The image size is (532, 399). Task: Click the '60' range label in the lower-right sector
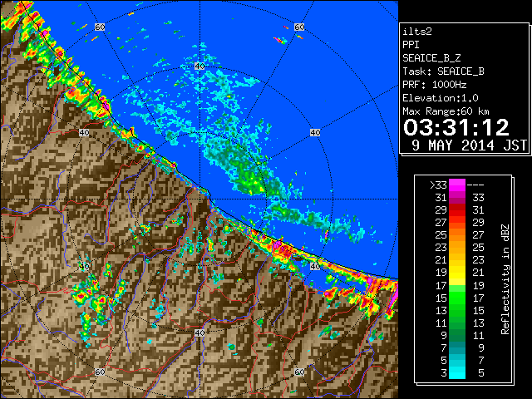(299, 372)
